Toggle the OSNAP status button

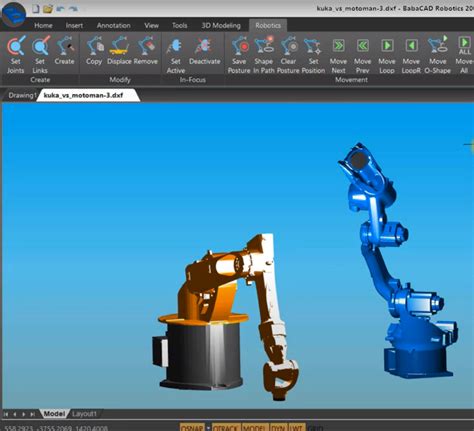pyautogui.click(x=192, y=427)
